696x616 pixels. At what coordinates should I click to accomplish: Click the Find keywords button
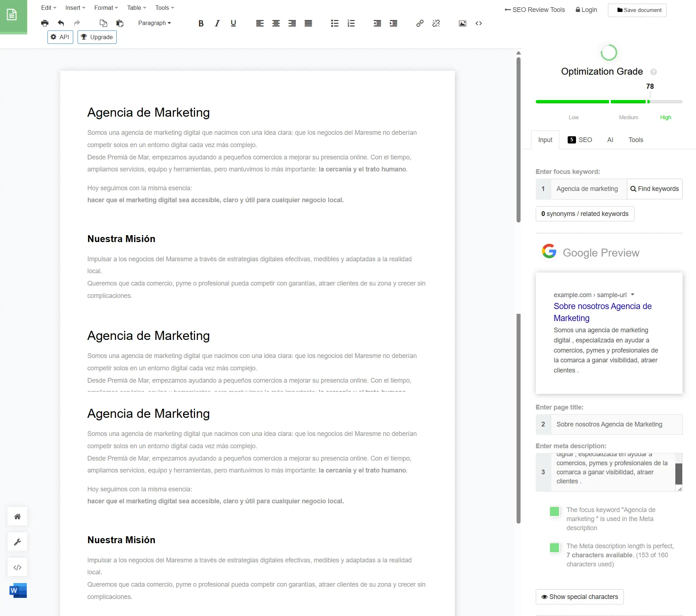click(654, 189)
